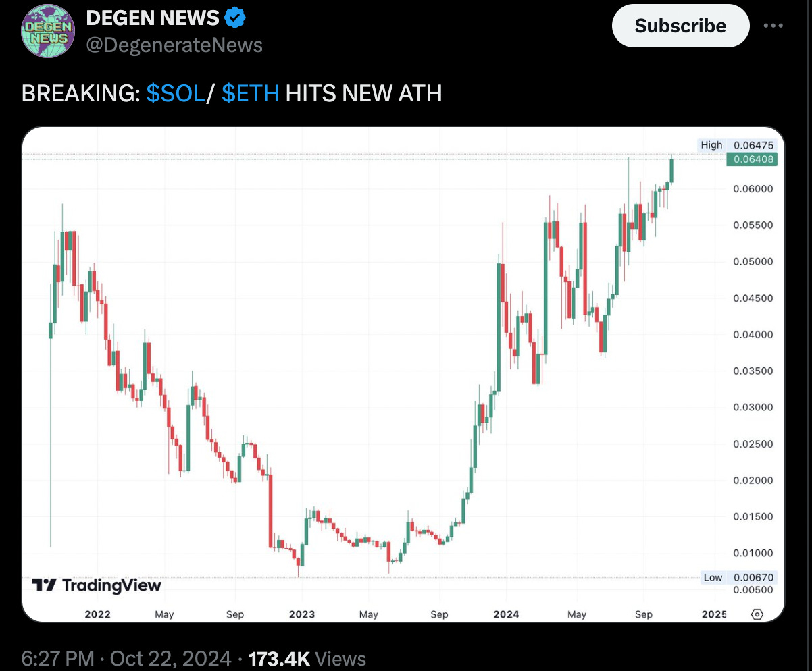Image resolution: width=812 pixels, height=671 pixels.
Task: Open the DEGEN NEWS profile avatar
Action: [47, 31]
